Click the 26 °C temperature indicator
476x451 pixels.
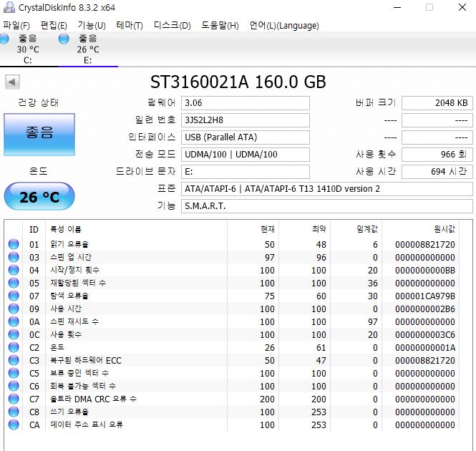pyautogui.click(x=39, y=196)
